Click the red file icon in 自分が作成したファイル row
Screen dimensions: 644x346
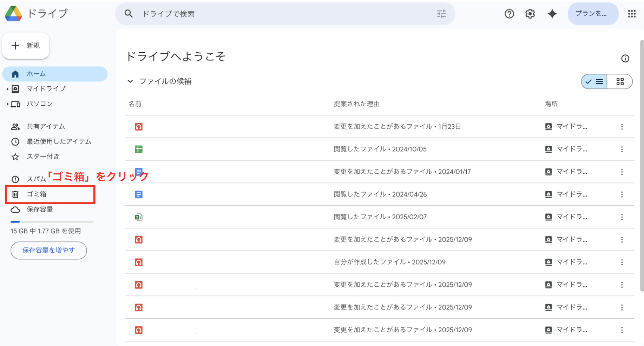(x=139, y=262)
